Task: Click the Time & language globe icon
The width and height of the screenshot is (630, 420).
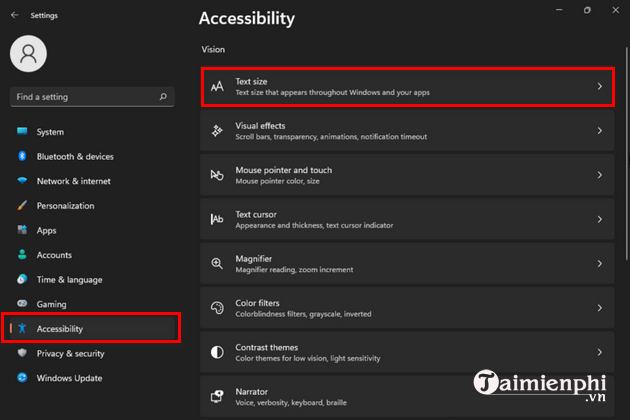Action: click(x=22, y=279)
